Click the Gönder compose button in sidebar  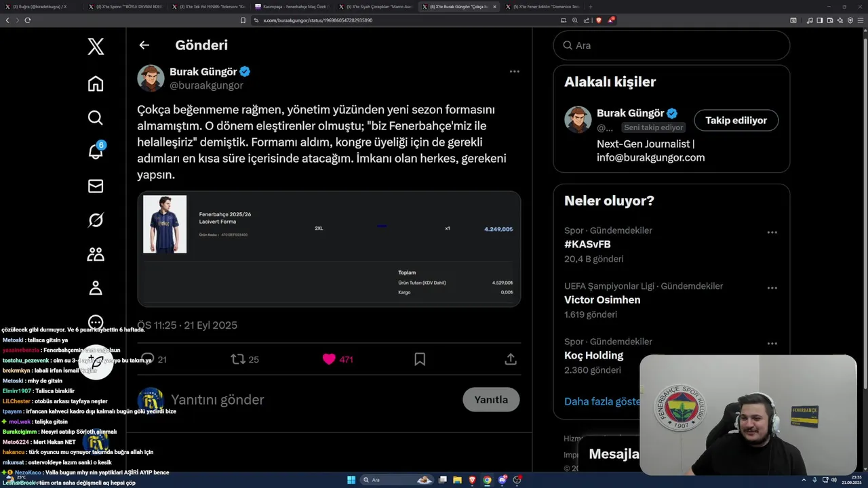pos(96,362)
